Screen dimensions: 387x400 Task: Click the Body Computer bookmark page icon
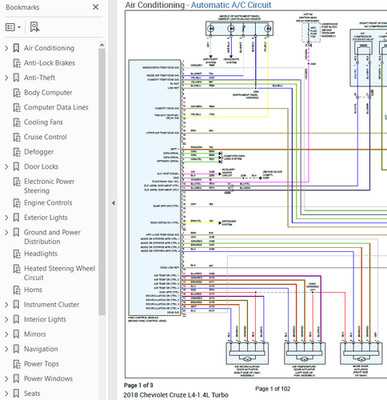click(16, 93)
